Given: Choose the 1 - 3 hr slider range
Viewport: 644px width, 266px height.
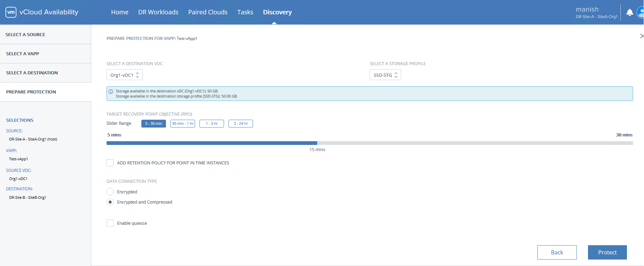Looking at the screenshot, I should [212, 123].
